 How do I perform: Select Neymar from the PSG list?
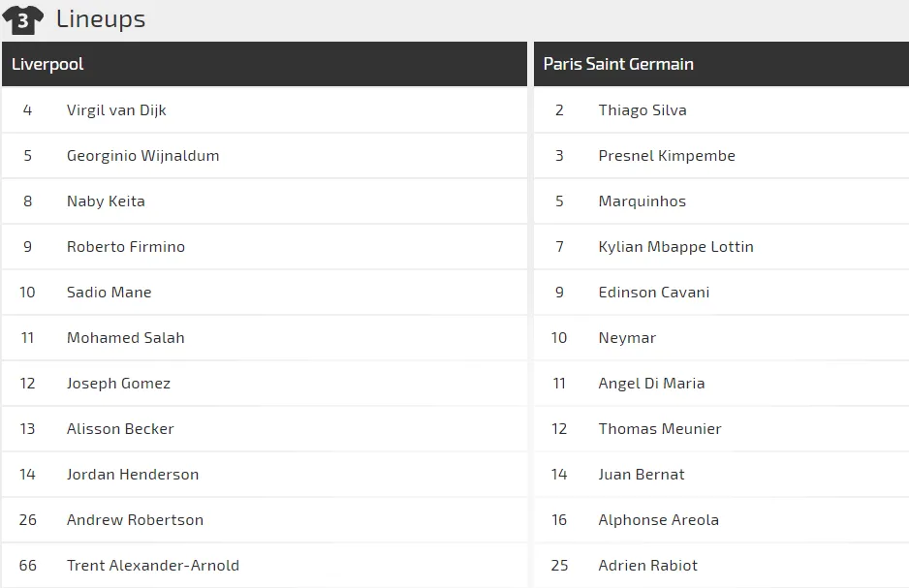[x=627, y=338]
